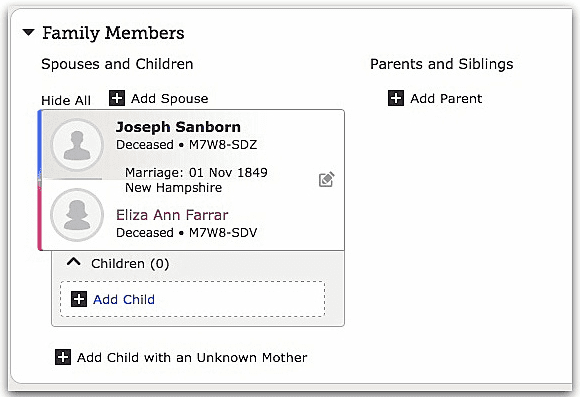The image size is (580, 397).
Task: Open Eliza Ann Farrar's female portrait avatar
Action: coord(77,215)
